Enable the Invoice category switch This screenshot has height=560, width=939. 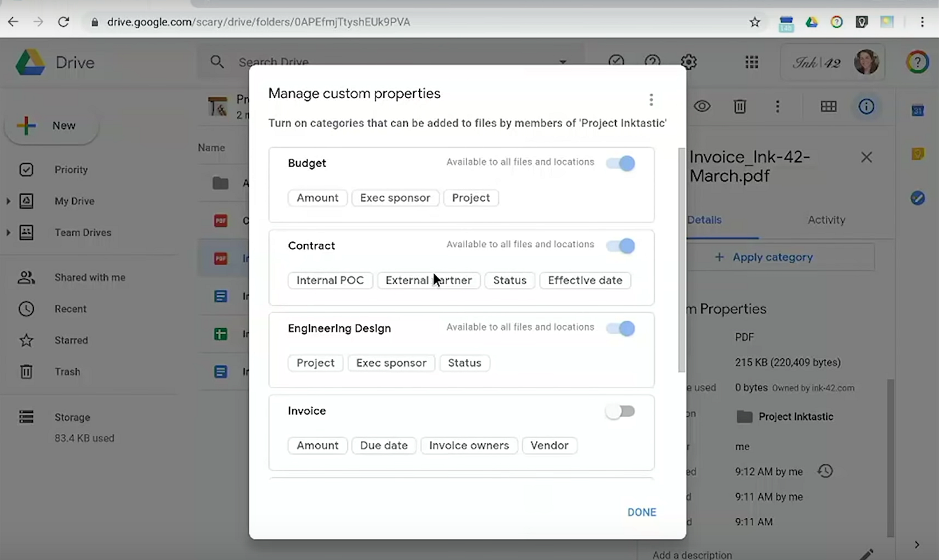coord(620,411)
